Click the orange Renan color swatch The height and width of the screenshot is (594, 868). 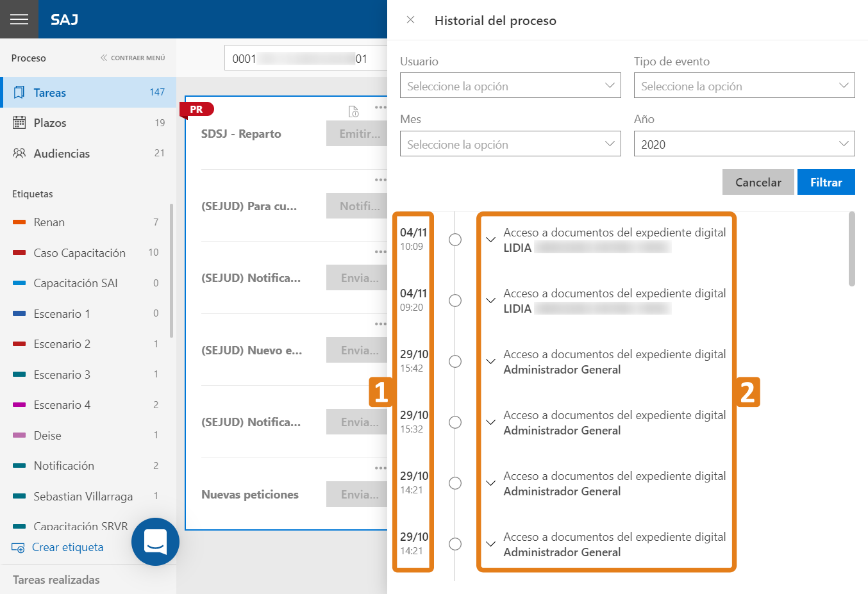[19, 222]
